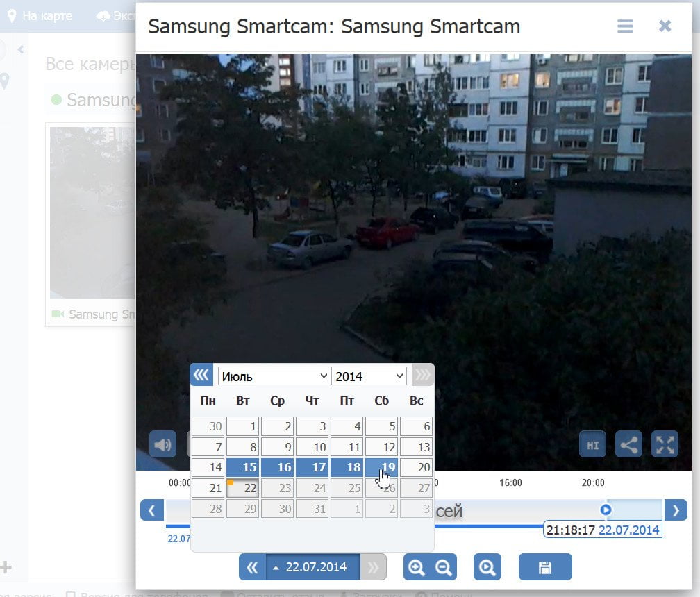Click the map pin icon in left sidebar
700x597 pixels.
[x=4, y=81]
